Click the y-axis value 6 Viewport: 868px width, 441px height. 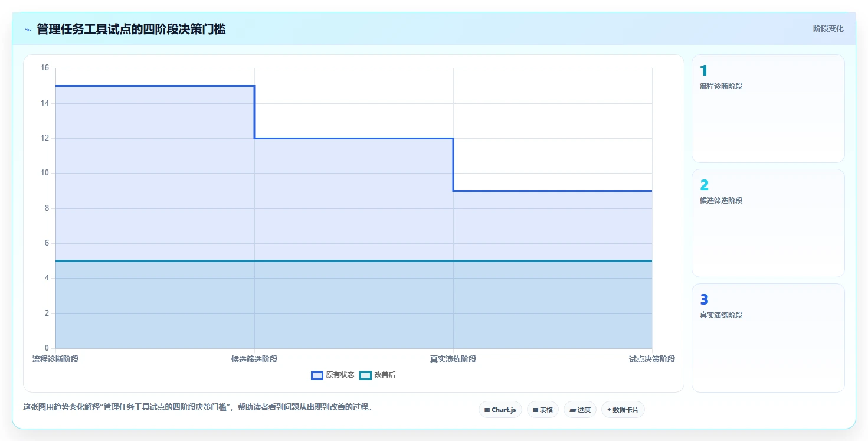47,243
